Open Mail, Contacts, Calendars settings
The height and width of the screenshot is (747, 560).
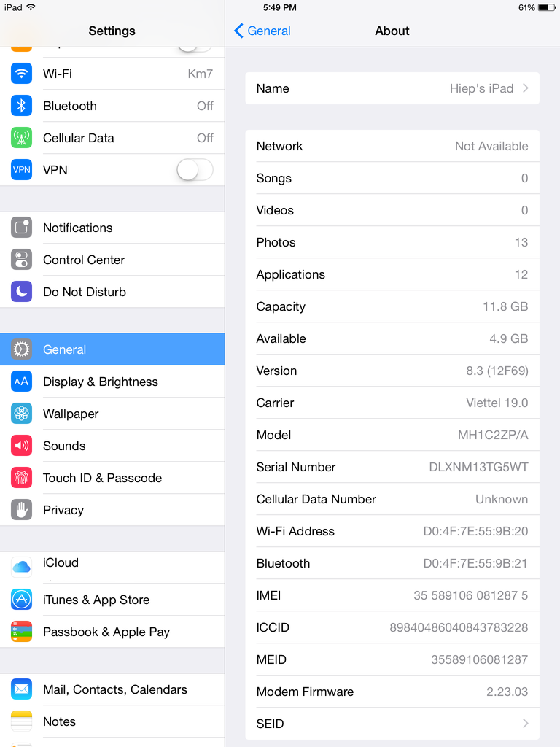click(112, 689)
